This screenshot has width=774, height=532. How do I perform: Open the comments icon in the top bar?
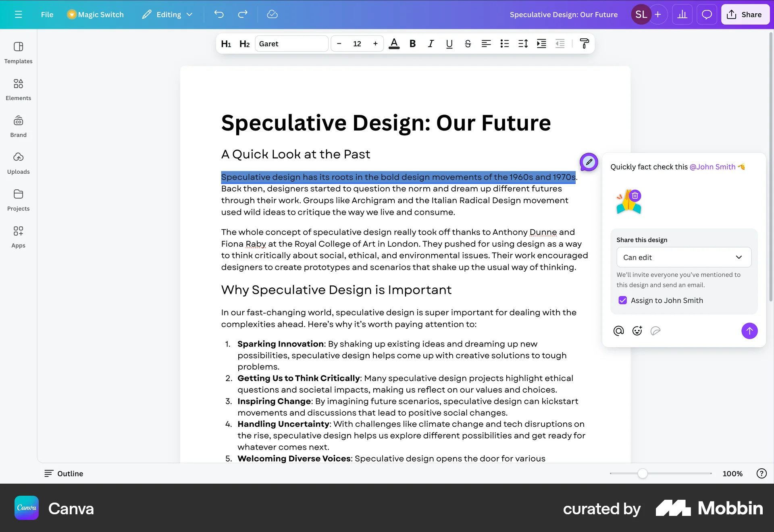[x=707, y=14]
